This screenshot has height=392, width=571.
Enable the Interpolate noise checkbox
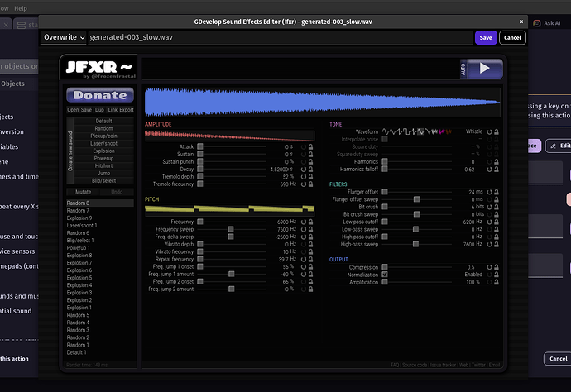(x=386, y=139)
